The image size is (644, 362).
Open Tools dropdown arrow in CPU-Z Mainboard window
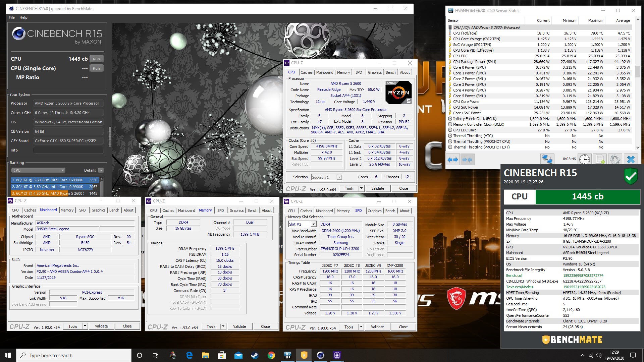85,326
